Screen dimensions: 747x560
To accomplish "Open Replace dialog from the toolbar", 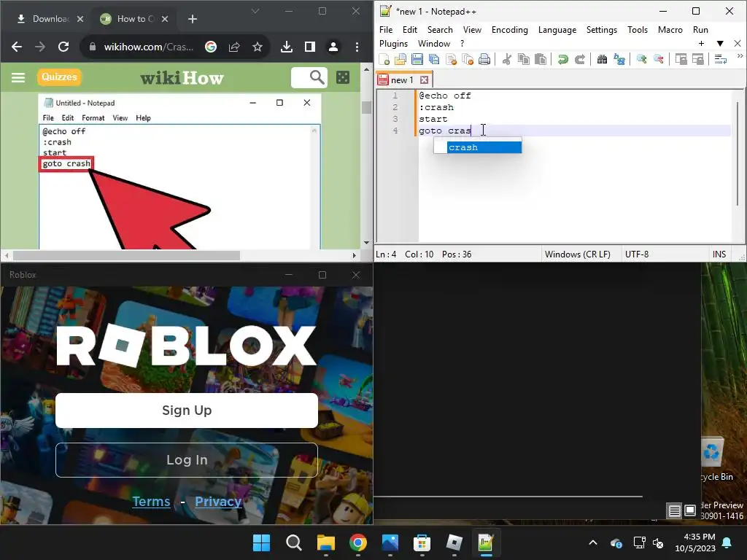I will [x=619, y=60].
